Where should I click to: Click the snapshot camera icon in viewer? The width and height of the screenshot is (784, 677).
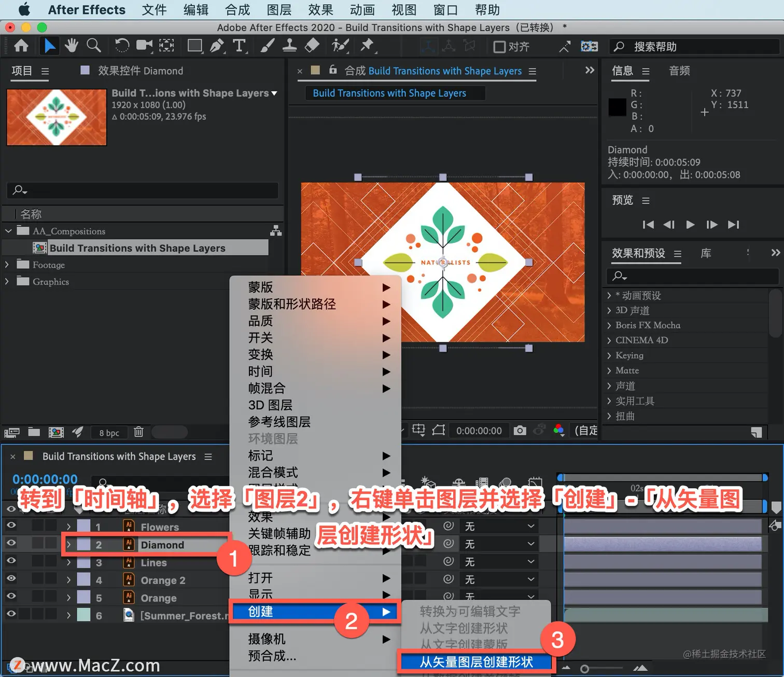(520, 430)
